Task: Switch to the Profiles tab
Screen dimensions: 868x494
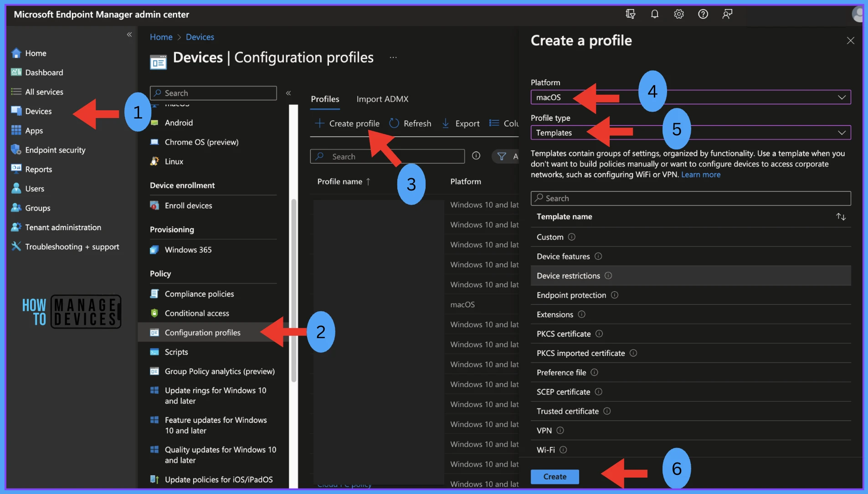Action: (x=325, y=99)
